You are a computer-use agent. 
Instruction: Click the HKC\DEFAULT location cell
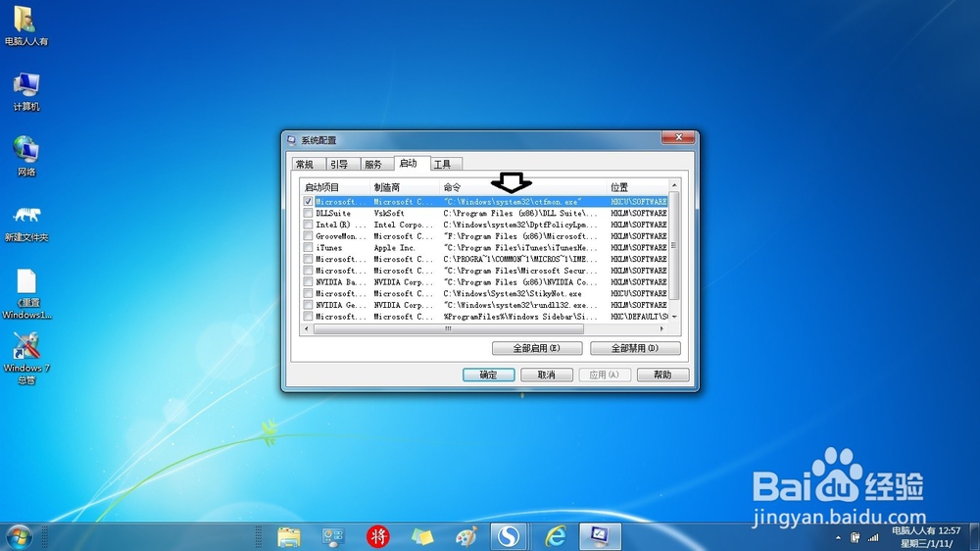coord(639,317)
